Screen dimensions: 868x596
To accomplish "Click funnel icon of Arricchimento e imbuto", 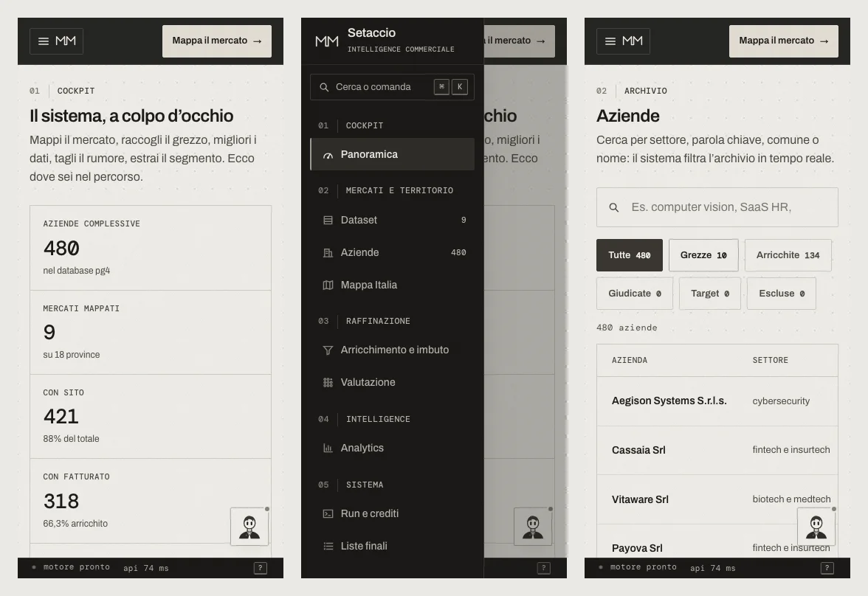I will pyautogui.click(x=328, y=350).
